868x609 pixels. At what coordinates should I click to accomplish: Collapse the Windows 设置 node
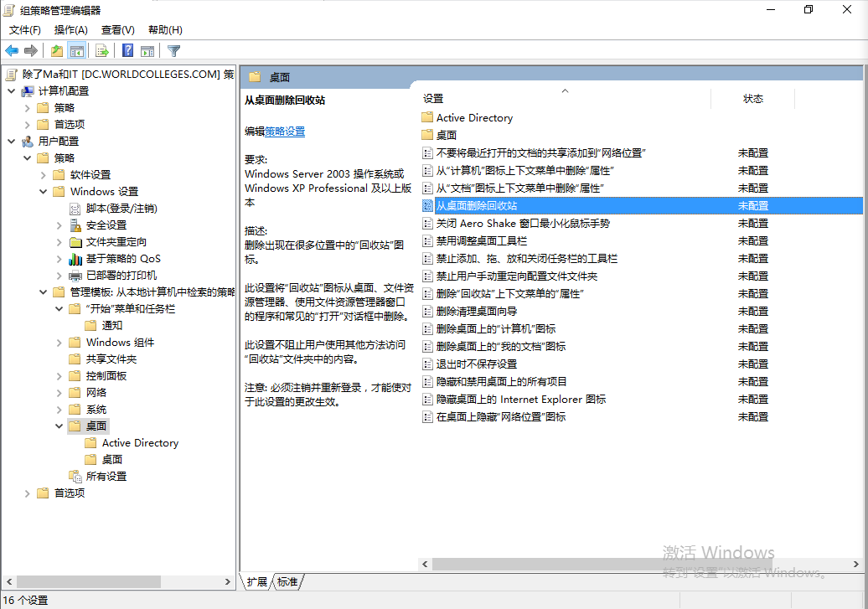pos(44,192)
